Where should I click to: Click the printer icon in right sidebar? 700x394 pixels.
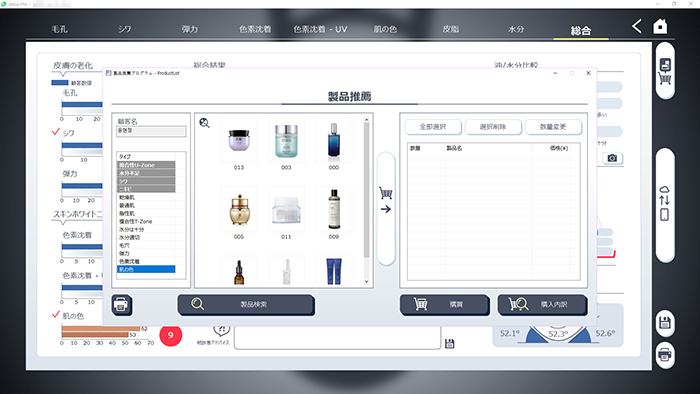click(x=665, y=355)
